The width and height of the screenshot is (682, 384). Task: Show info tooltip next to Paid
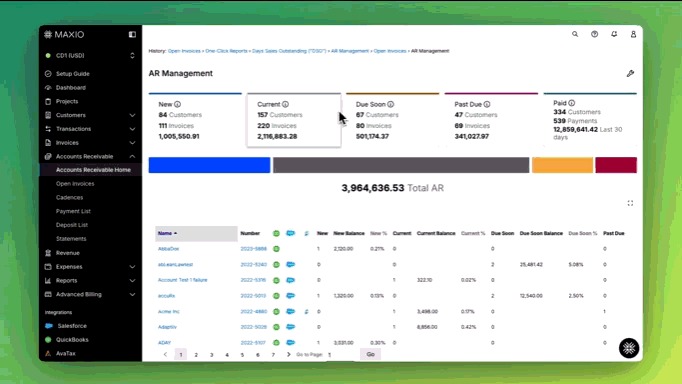(x=572, y=103)
